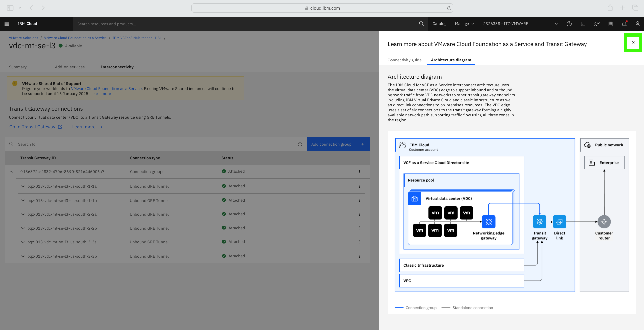Viewport: 644px width, 330px height.
Task: Open the Help question mark icon
Action: point(569,24)
